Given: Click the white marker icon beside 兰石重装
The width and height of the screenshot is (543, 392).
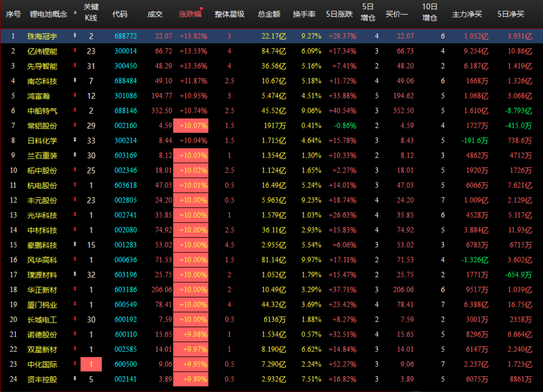Looking at the screenshot, I should coord(75,155).
